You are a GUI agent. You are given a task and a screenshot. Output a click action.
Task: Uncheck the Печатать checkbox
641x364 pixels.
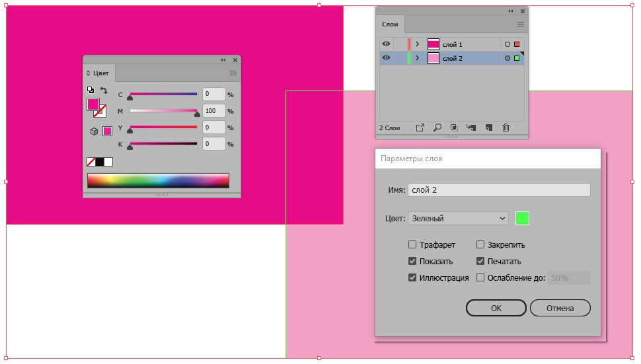[x=480, y=261]
